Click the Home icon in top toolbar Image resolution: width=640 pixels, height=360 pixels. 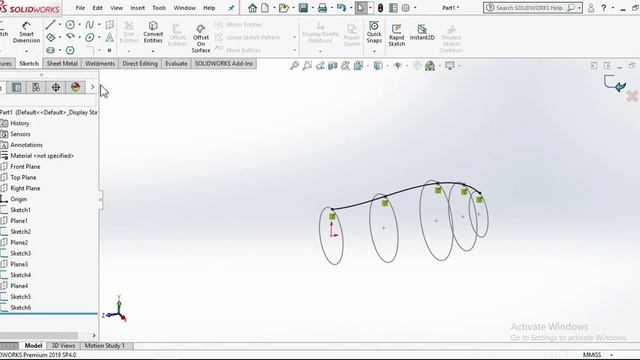253,8
